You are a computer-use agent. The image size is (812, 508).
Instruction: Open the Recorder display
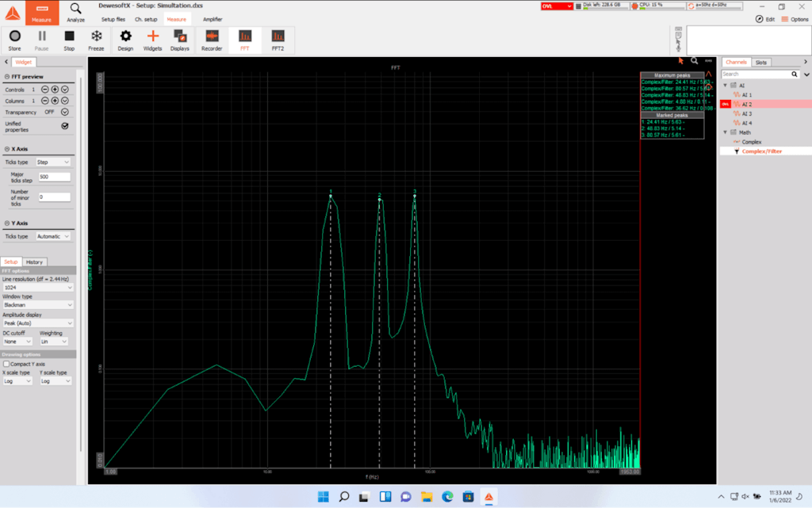pyautogui.click(x=212, y=40)
